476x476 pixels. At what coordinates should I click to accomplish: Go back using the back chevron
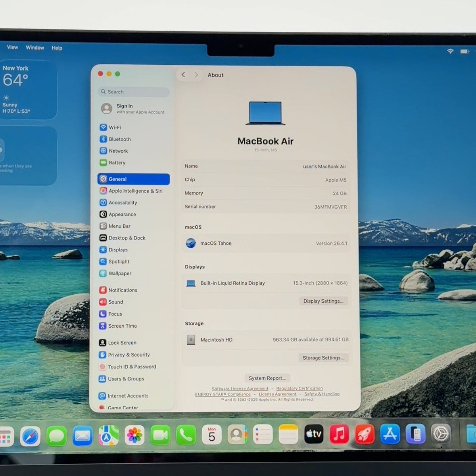(x=183, y=75)
